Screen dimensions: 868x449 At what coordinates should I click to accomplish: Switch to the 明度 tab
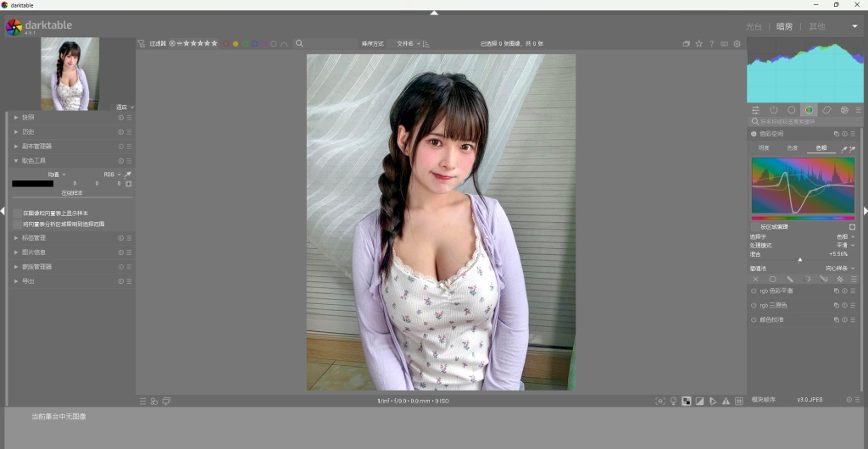764,148
